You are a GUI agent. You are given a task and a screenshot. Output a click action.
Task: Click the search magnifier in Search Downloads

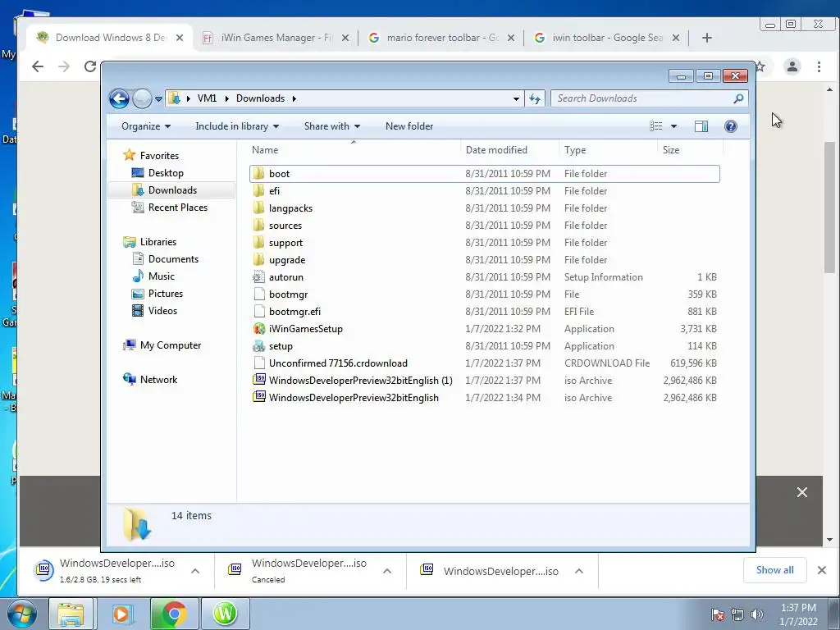pyautogui.click(x=738, y=98)
